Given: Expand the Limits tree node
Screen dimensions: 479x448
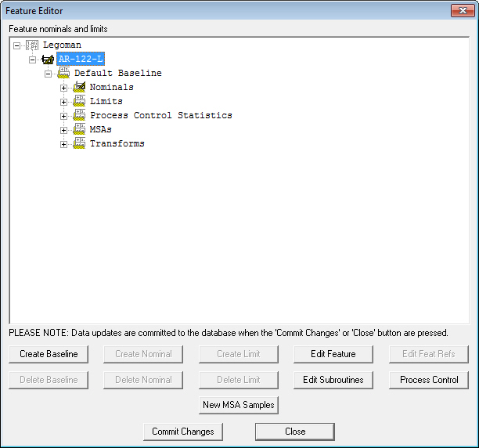Looking at the screenshot, I should point(64,102).
